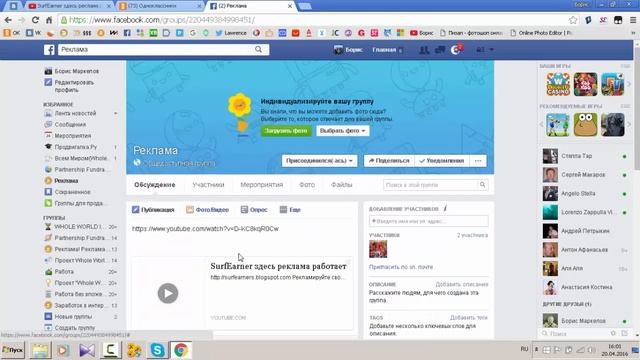640x360 pixels.
Task: Select Мероприятия group tab
Action: click(x=262, y=185)
